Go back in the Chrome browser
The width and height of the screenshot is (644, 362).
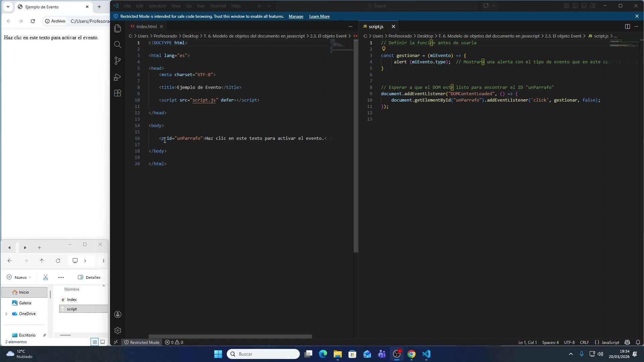(9, 21)
